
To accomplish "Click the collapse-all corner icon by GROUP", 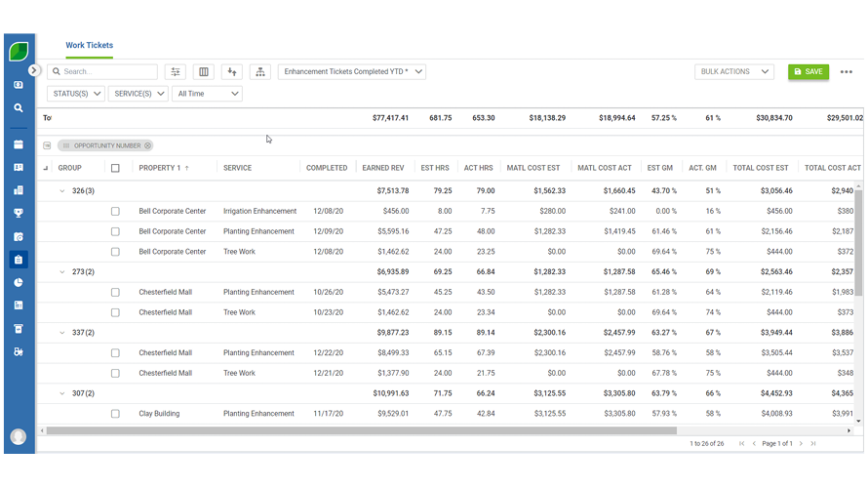I will coord(46,168).
